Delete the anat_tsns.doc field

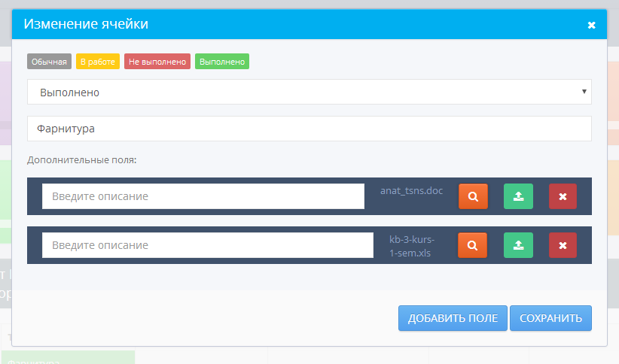point(563,196)
